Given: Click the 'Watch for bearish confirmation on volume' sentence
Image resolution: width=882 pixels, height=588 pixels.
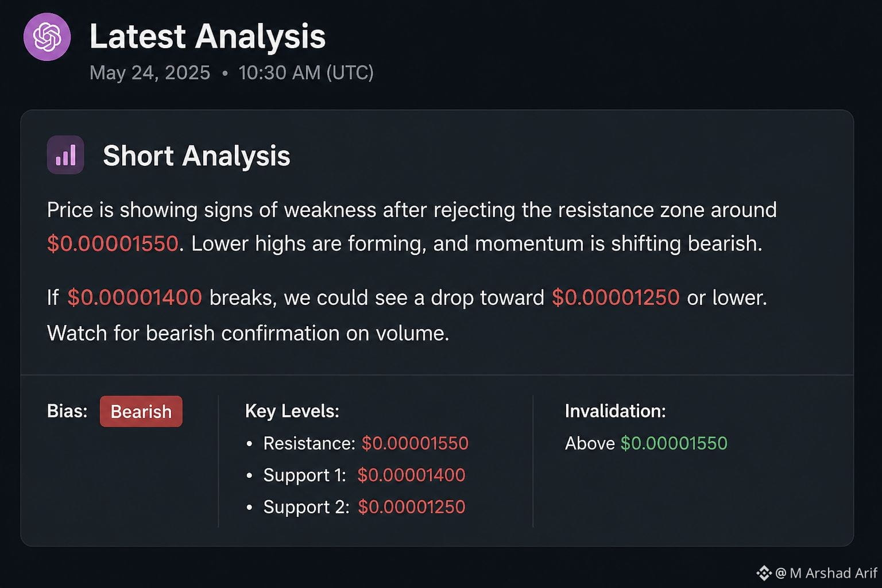Looking at the screenshot, I should click(248, 333).
